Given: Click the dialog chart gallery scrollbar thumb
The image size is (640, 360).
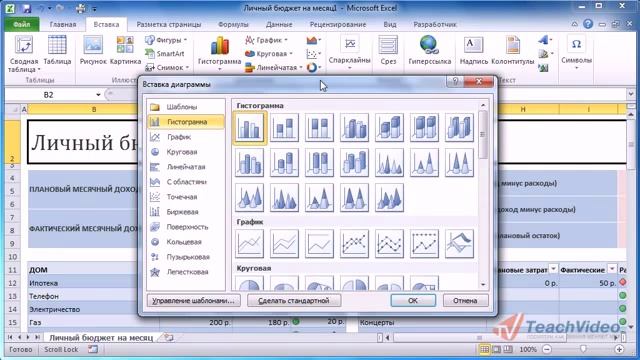Looking at the screenshot, I should pyautogui.click(x=483, y=134).
